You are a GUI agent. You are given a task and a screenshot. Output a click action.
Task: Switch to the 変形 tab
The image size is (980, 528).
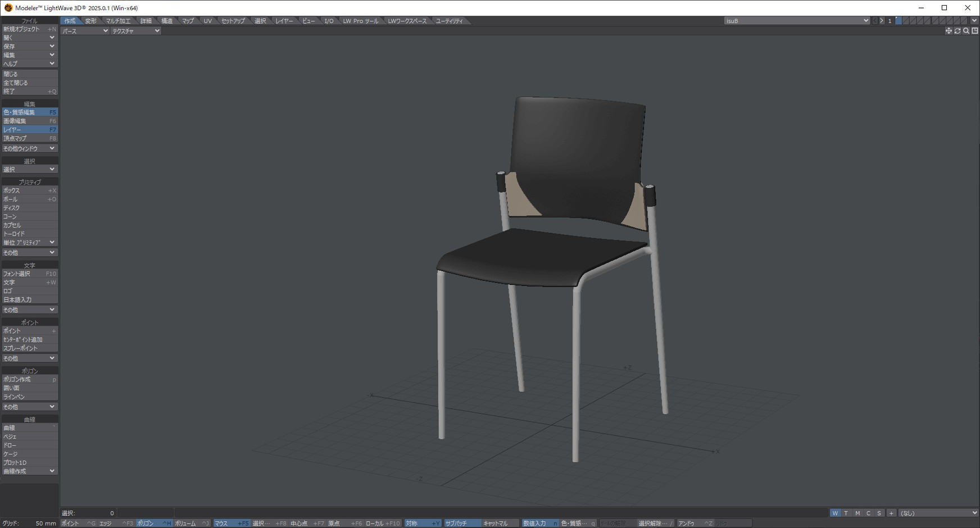(x=91, y=21)
